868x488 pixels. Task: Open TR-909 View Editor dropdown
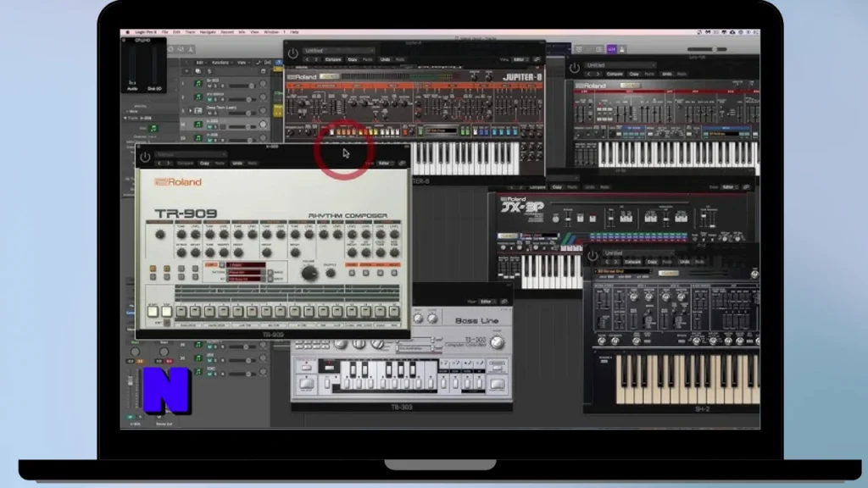[385, 164]
